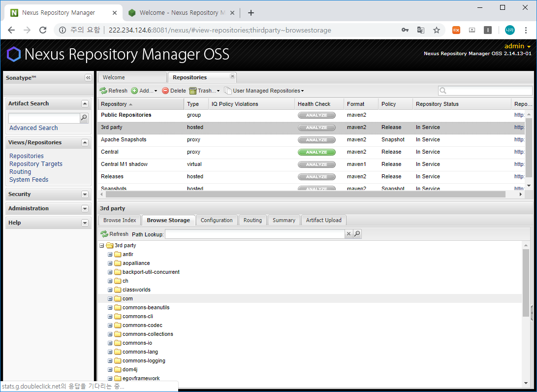Click the Path Lookup search icon

click(x=357, y=234)
